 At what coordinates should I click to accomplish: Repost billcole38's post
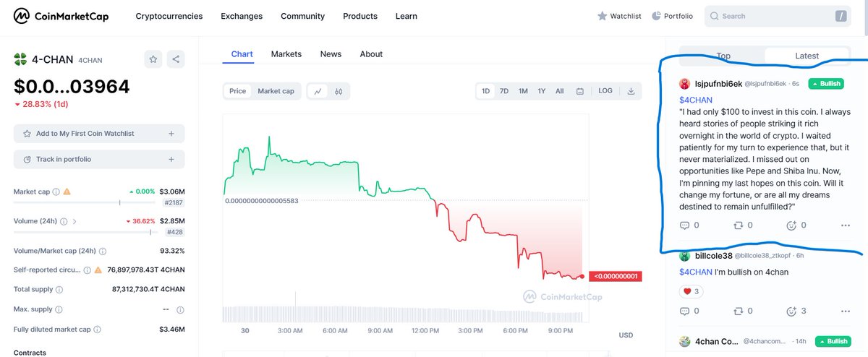point(738,311)
